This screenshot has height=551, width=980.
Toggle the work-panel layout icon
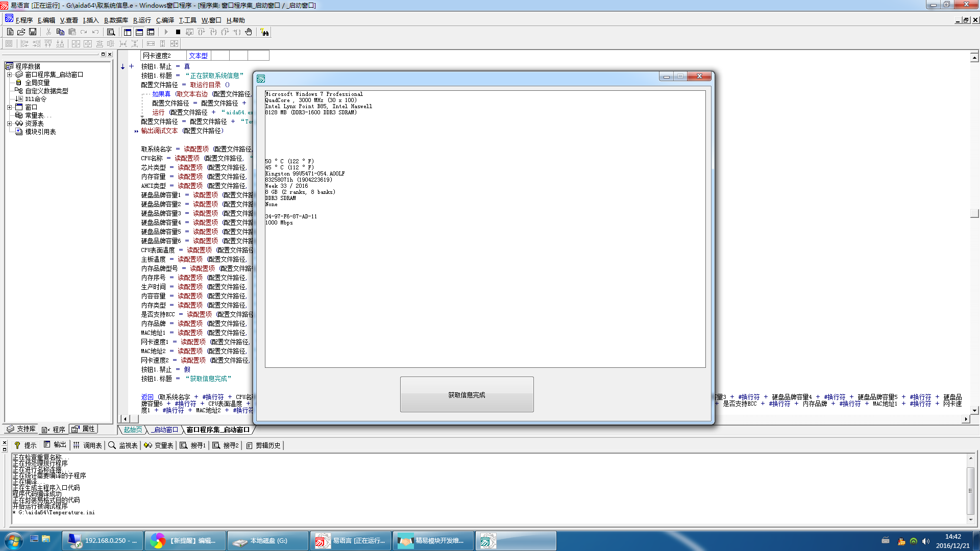click(x=128, y=32)
